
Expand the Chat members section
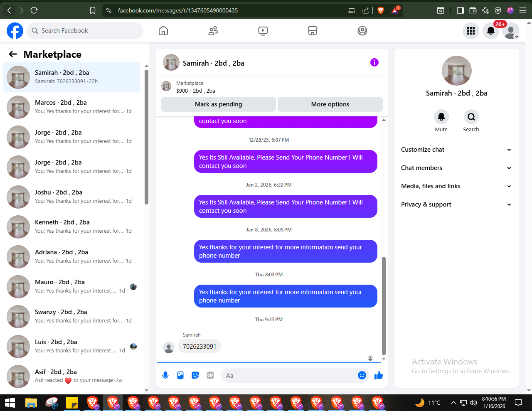456,168
